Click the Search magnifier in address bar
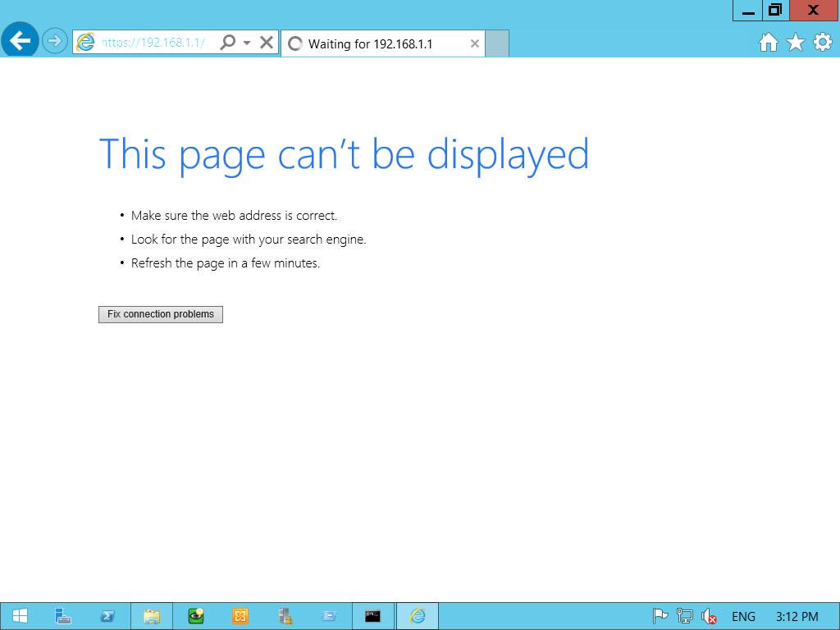The image size is (840, 630). pyautogui.click(x=228, y=42)
